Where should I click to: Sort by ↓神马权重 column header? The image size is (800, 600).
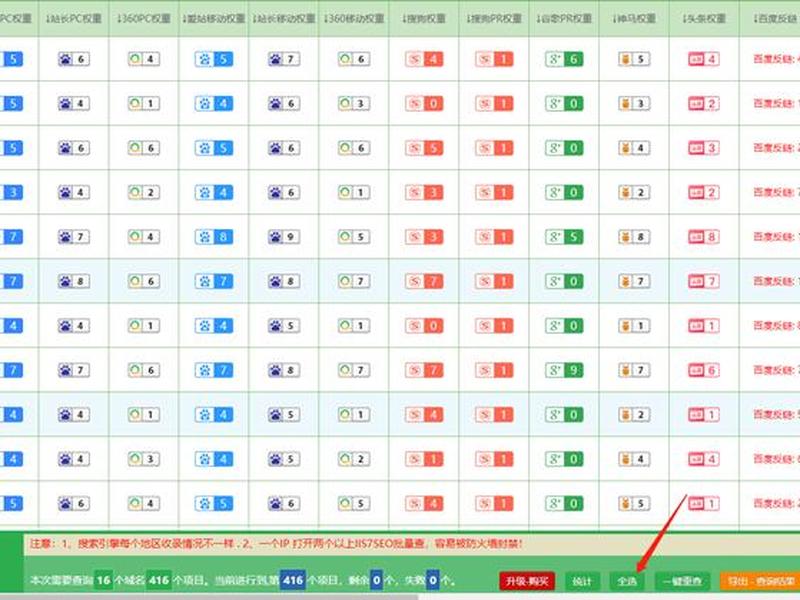click(x=634, y=19)
